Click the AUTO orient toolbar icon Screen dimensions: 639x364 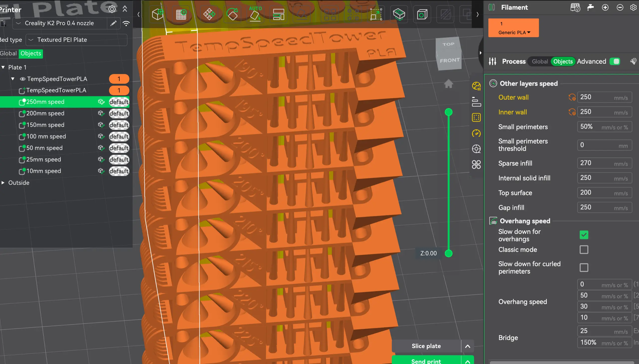pos(255,14)
